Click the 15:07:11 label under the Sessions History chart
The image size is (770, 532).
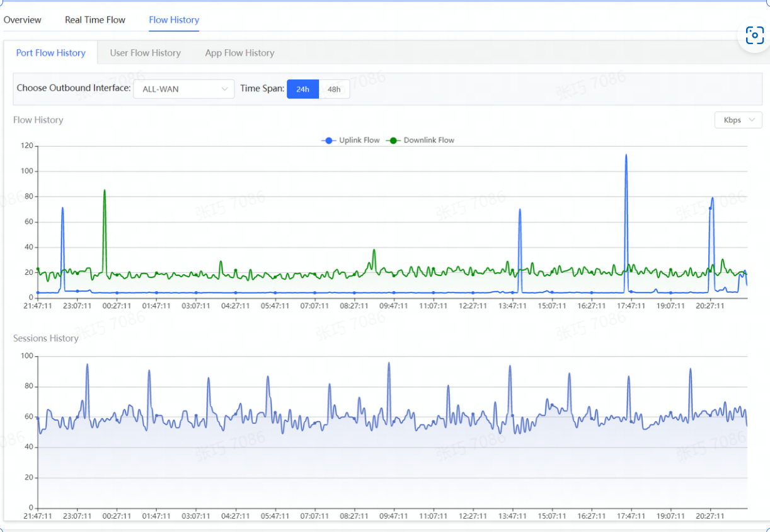coord(552,516)
